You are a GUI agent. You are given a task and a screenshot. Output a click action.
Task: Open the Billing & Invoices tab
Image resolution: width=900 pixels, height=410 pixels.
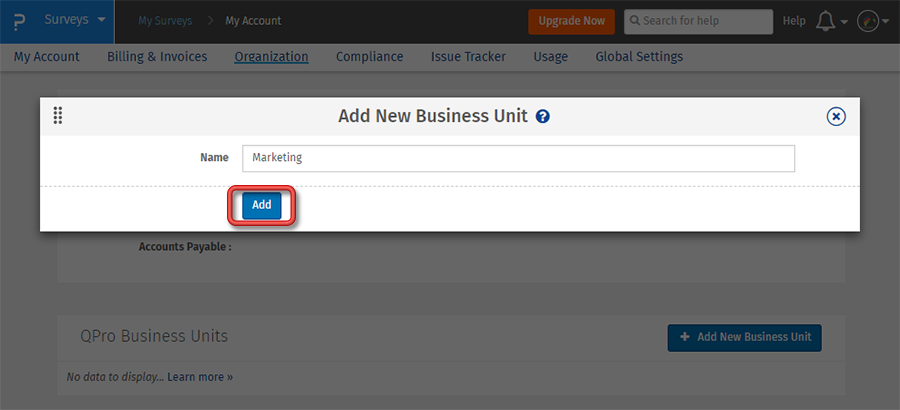click(157, 57)
